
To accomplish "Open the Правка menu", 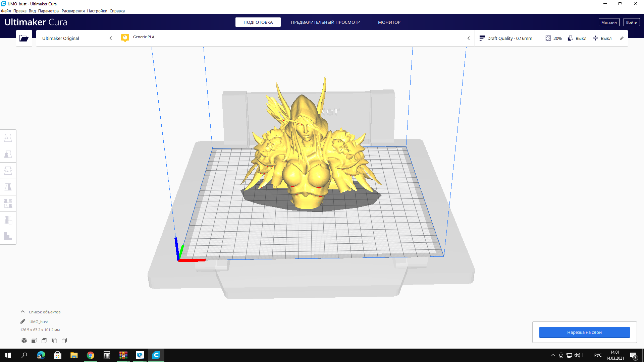I will (20, 11).
